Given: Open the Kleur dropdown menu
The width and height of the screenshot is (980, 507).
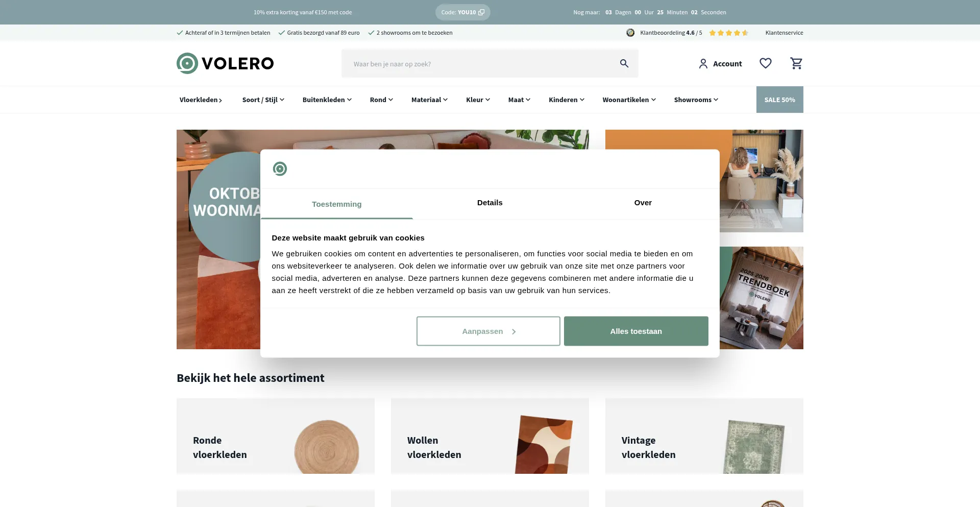Looking at the screenshot, I should point(478,100).
